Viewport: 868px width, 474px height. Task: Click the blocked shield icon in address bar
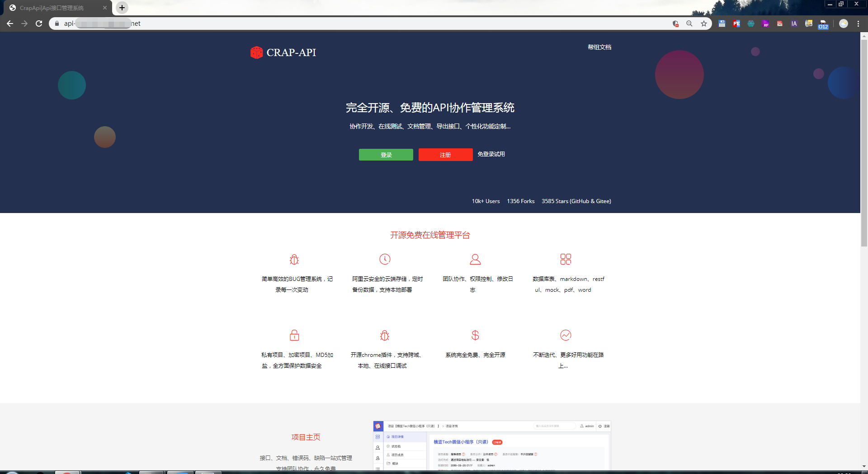675,24
